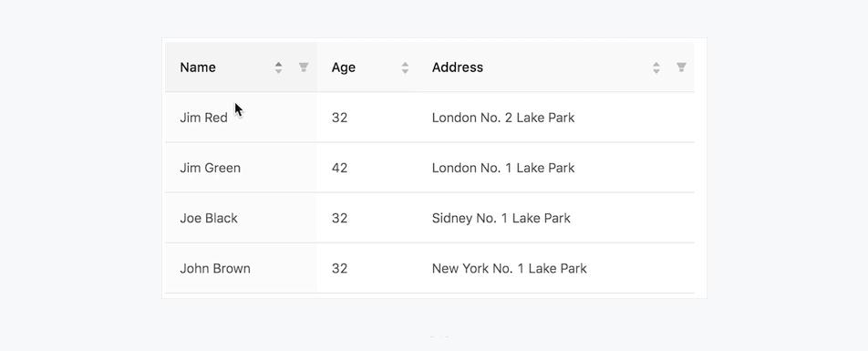Select the Address column header
This screenshot has width=868, height=351.
pyautogui.click(x=556, y=67)
